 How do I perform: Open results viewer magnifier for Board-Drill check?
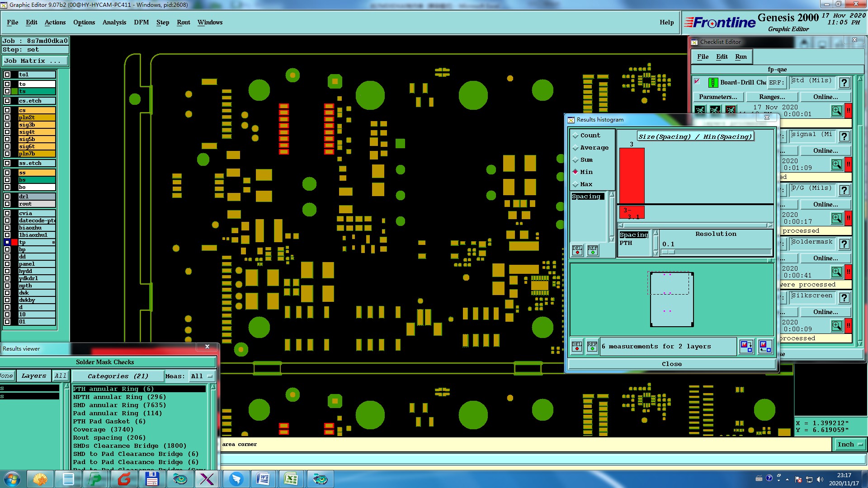pos(837,111)
